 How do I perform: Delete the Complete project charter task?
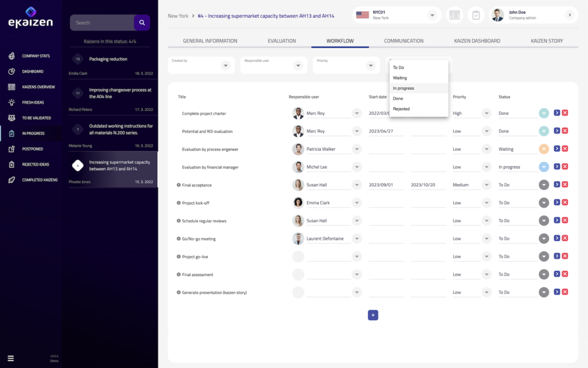point(565,113)
